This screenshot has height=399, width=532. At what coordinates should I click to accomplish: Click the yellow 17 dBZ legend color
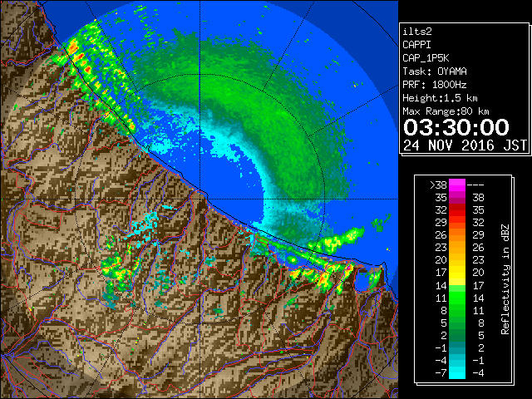tap(457, 273)
